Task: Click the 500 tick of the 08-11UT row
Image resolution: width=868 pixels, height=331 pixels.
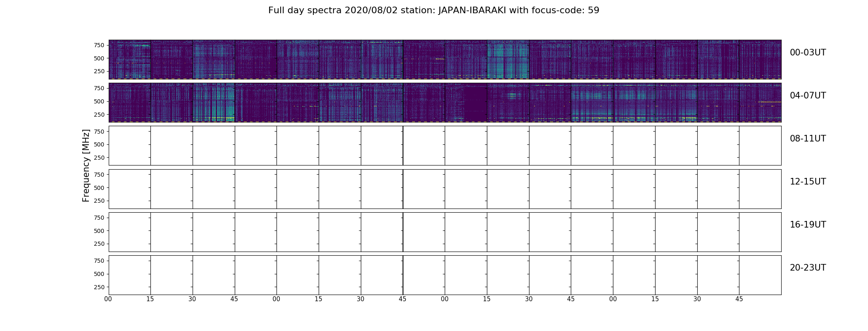Action: pyautogui.click(x=99, y=144)
